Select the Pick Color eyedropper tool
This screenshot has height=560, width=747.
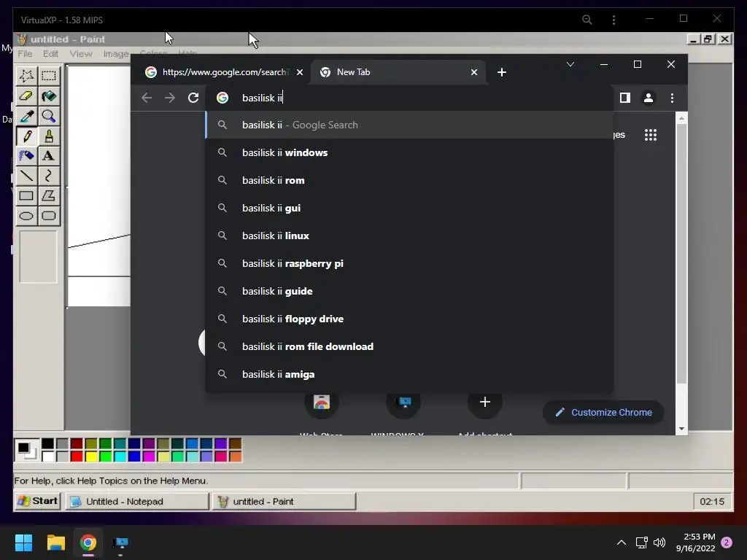[x=26, y=116]
